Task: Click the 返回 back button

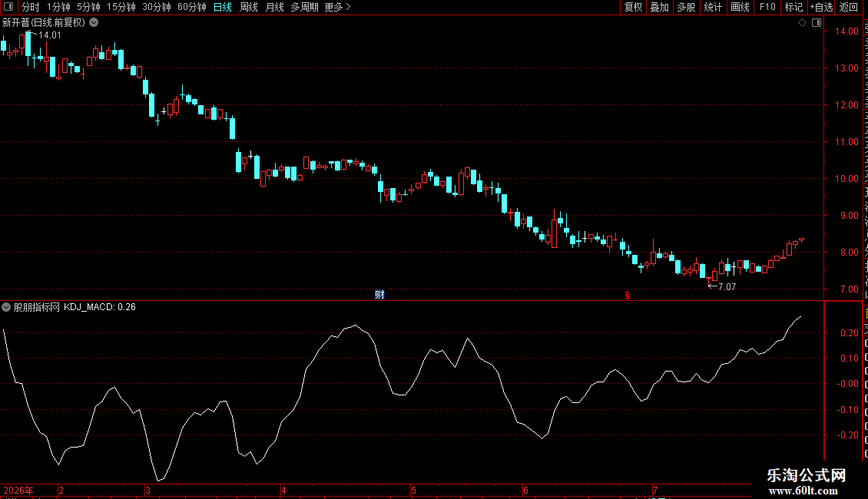Action: [849, 7]
